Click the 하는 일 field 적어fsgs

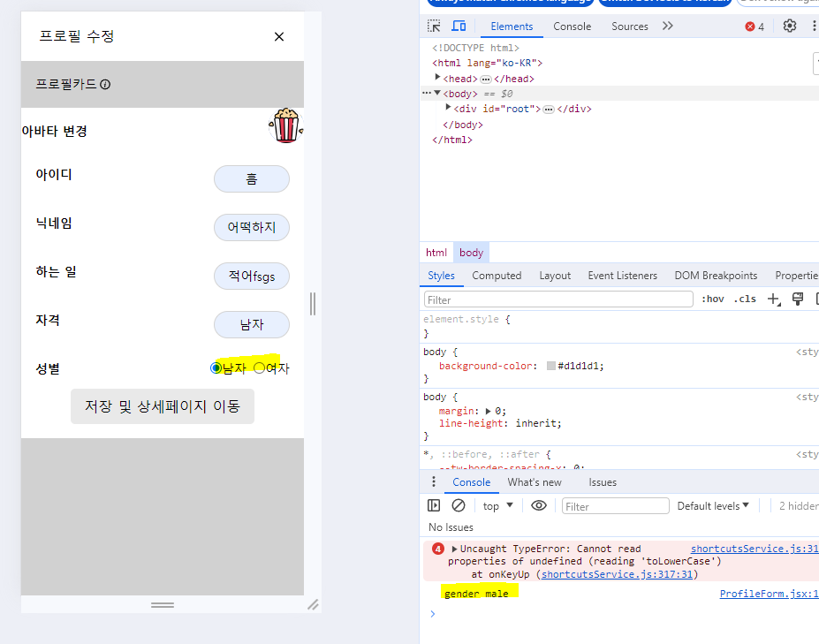[251, 276]
